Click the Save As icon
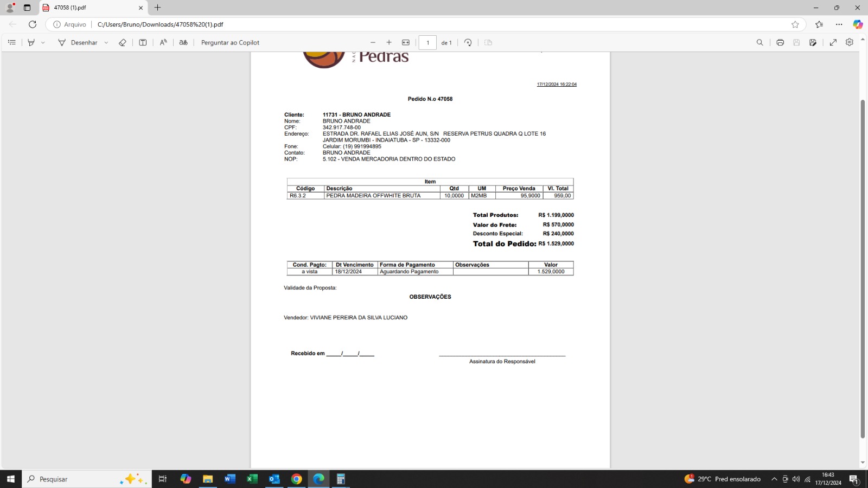Viewport: 868px width, 488px height. click(x=813, y=42)
